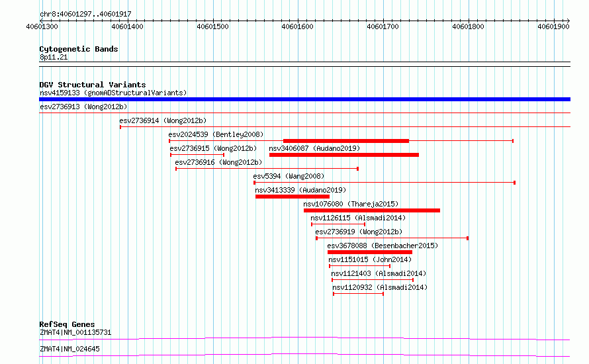
Task: Click ruler position 40601700
Action: point(383,26)
